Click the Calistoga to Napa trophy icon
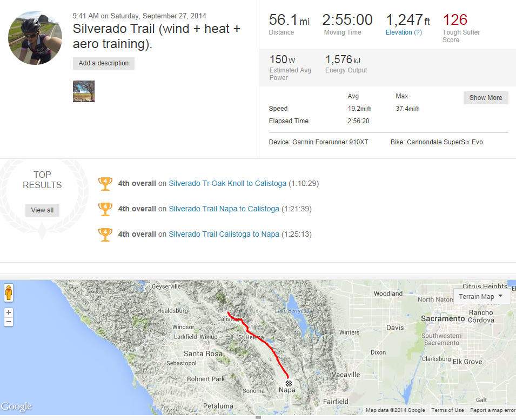 105,234
